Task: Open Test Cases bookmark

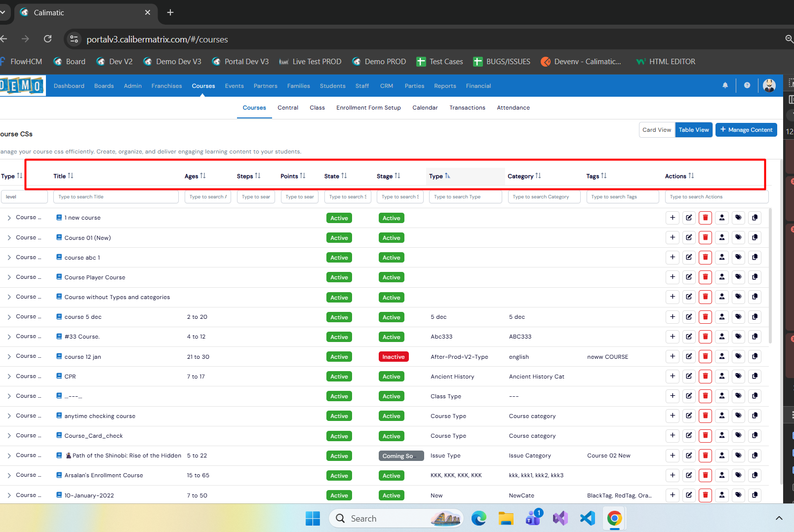Action: tap(439, 61)
